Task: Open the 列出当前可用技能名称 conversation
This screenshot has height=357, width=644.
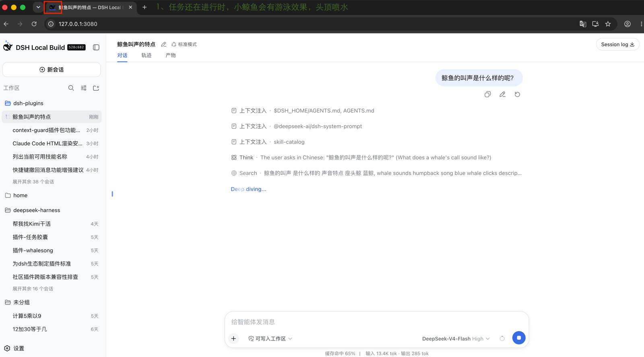Action: pos(52,157)
